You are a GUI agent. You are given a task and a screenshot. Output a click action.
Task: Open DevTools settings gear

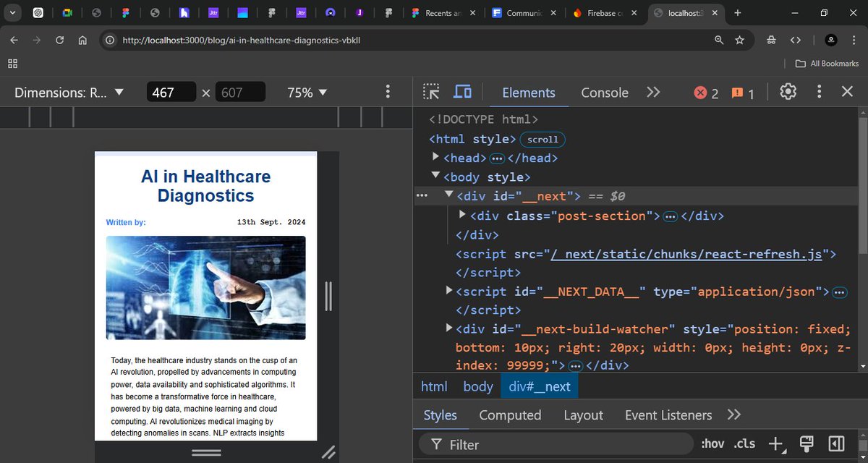click(788, 92)
